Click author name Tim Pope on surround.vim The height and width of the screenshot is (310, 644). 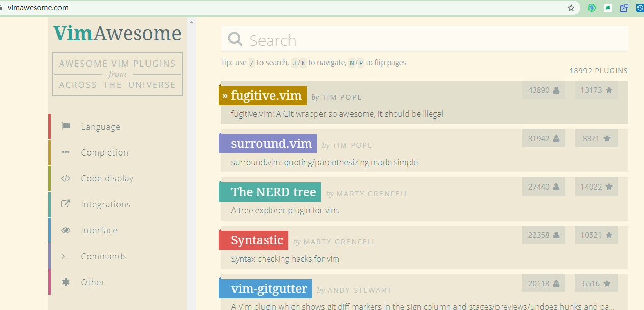click(352, 145)
